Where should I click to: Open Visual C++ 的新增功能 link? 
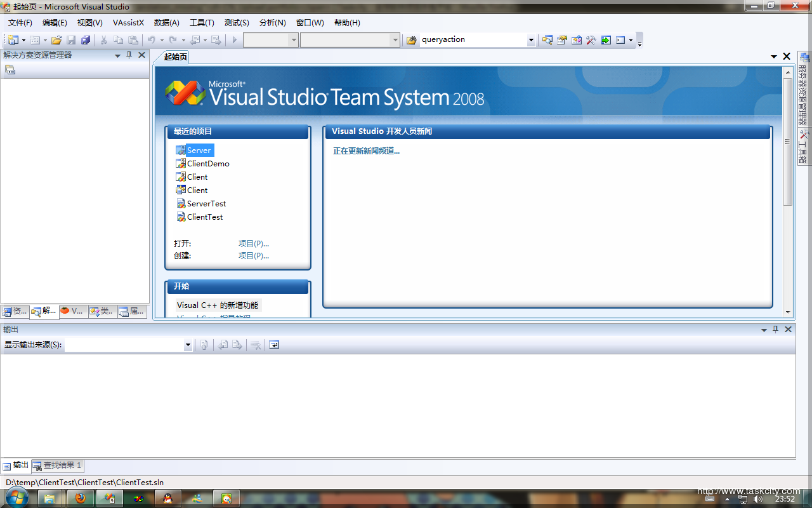(x=218, y=305)
